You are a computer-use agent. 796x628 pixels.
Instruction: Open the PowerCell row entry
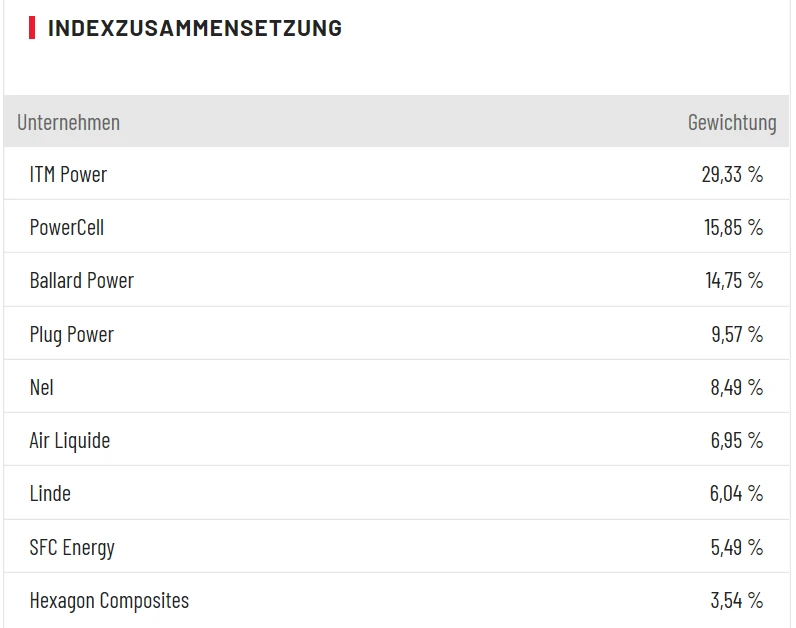[67, 227]
